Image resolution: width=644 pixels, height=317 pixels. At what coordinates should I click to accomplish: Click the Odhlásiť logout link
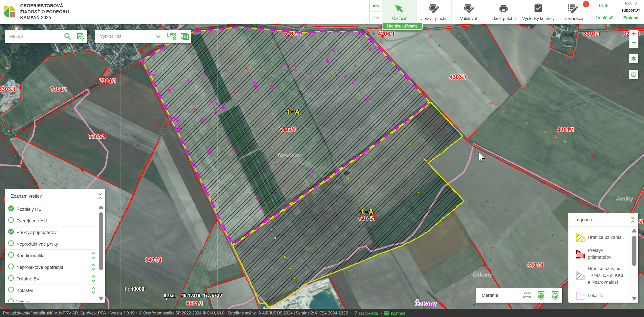point(604,18)
